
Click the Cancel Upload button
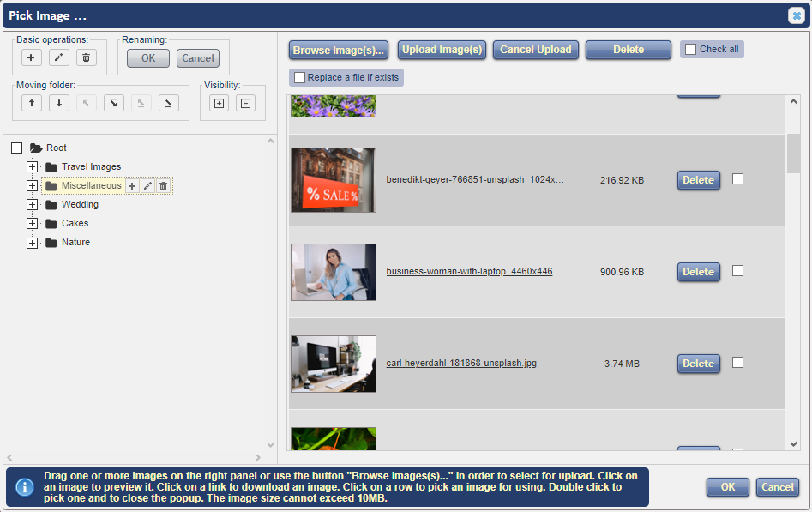point(535,50)
